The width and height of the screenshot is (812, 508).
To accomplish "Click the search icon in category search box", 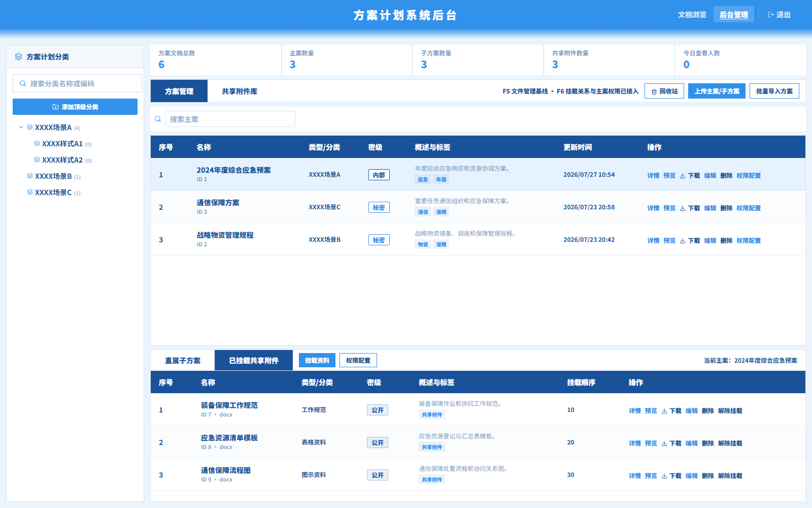I will coord(23,83).
